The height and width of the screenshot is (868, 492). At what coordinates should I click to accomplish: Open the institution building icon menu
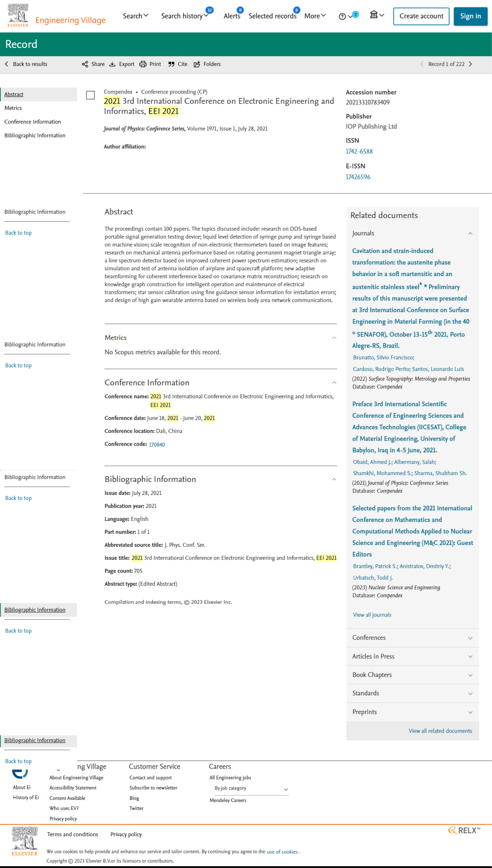pos(377,15)
